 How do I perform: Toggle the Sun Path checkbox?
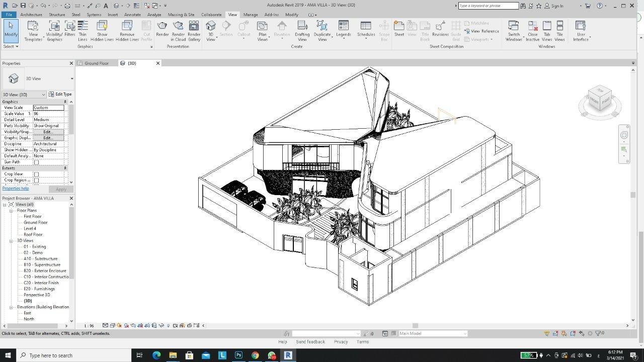pos(36,162)
